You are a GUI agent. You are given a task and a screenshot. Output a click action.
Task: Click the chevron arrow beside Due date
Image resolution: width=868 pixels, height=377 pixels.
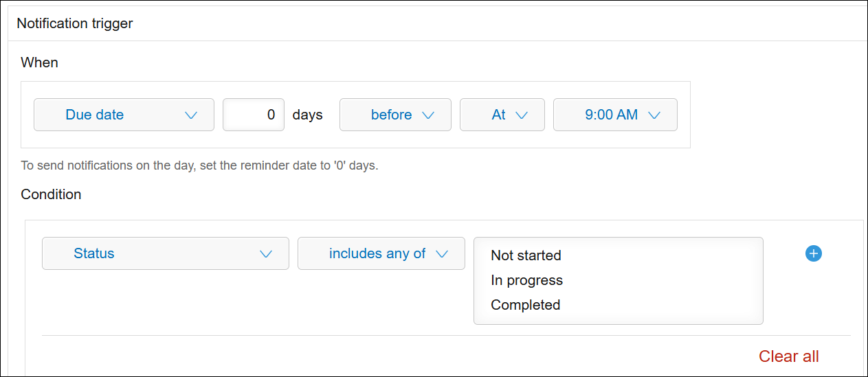pyautogui.click(x=191, y=115)
